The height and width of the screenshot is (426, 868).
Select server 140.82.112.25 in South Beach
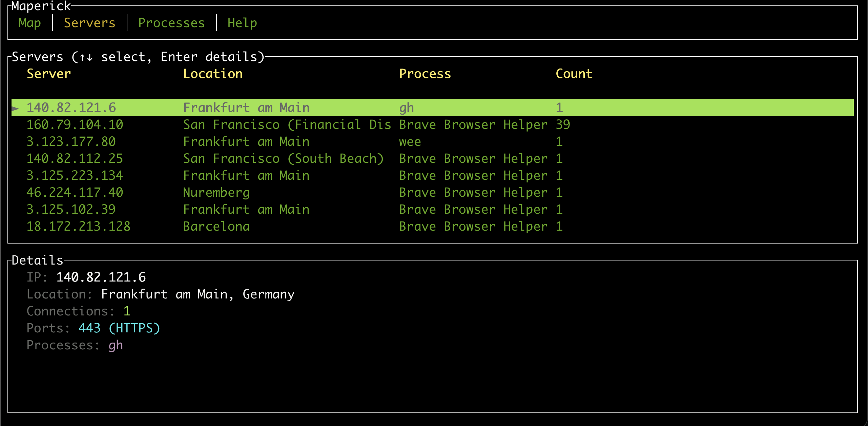pos(75,158)
